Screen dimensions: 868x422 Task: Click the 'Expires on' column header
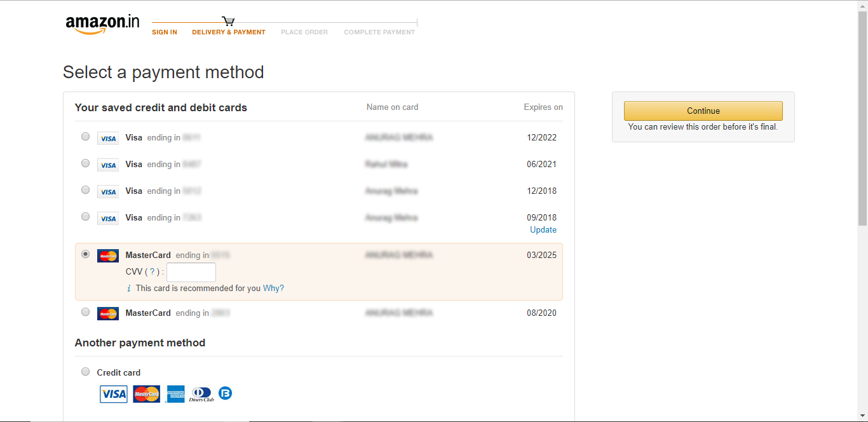[543, 107]
